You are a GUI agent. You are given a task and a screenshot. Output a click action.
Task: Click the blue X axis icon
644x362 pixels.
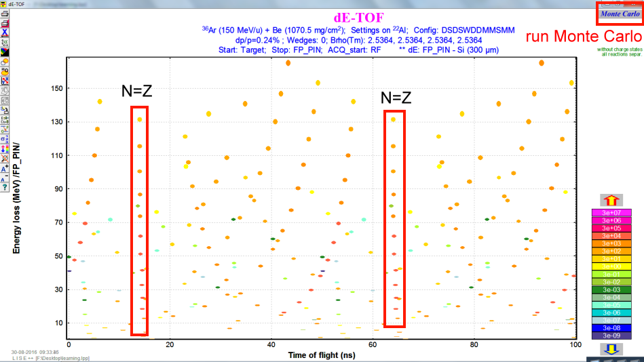(x=5, y=33)
